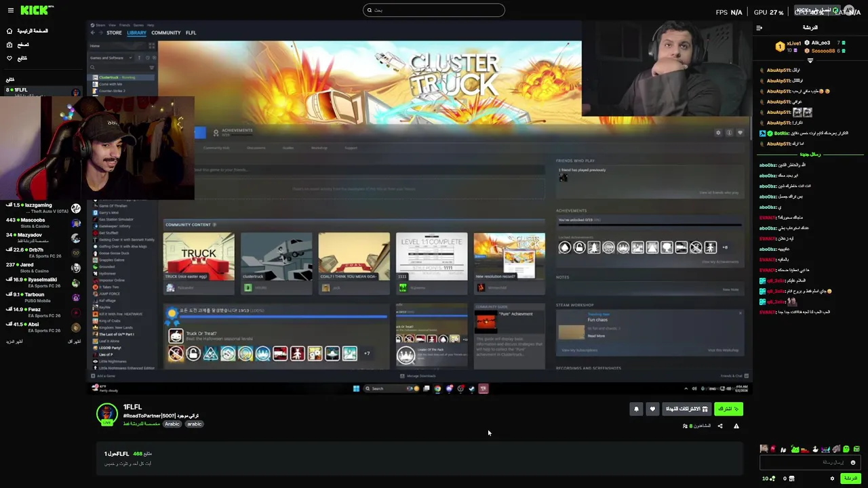Open Absi channel in sidebar
The width and height of the screenshot is (868, 488).
42,327
